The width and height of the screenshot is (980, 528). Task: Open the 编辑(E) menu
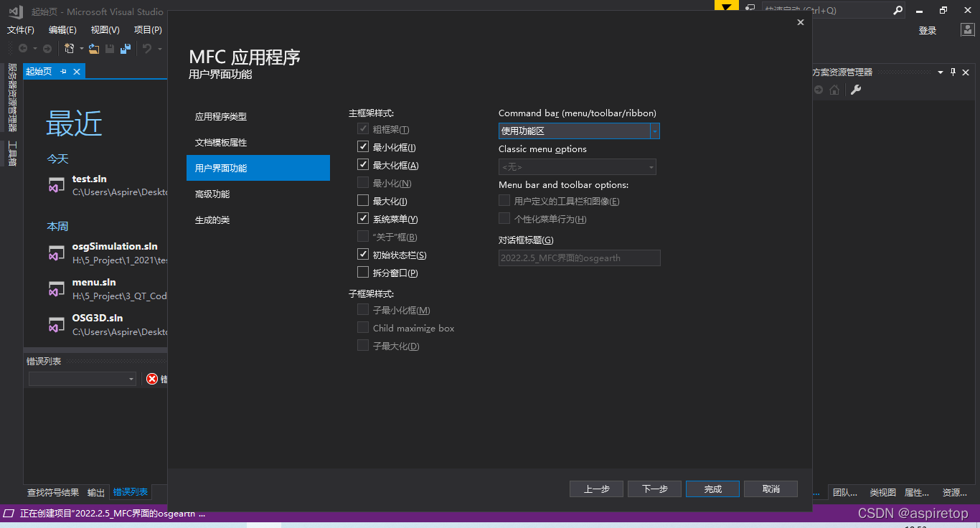point(62,29)
